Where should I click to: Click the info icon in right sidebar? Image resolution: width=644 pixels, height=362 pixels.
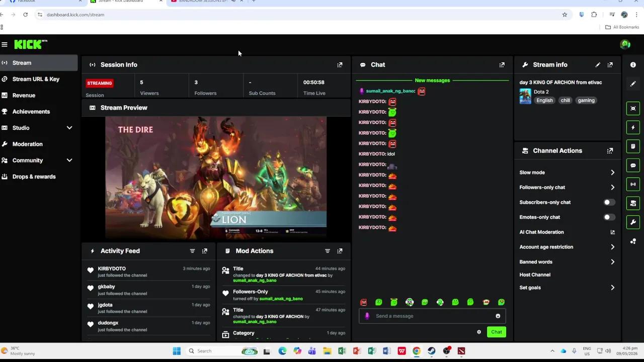click(633, 65)
